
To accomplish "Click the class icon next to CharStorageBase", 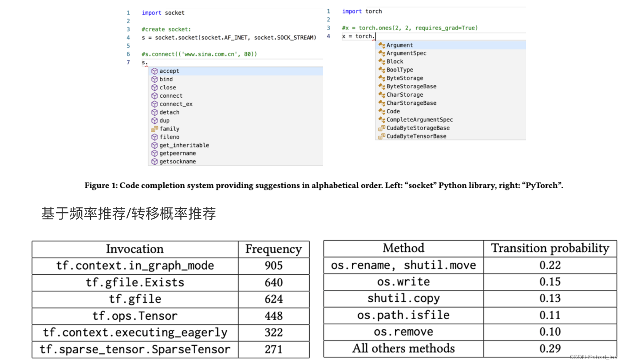I will pyautogui.click(x=382, y=103).
